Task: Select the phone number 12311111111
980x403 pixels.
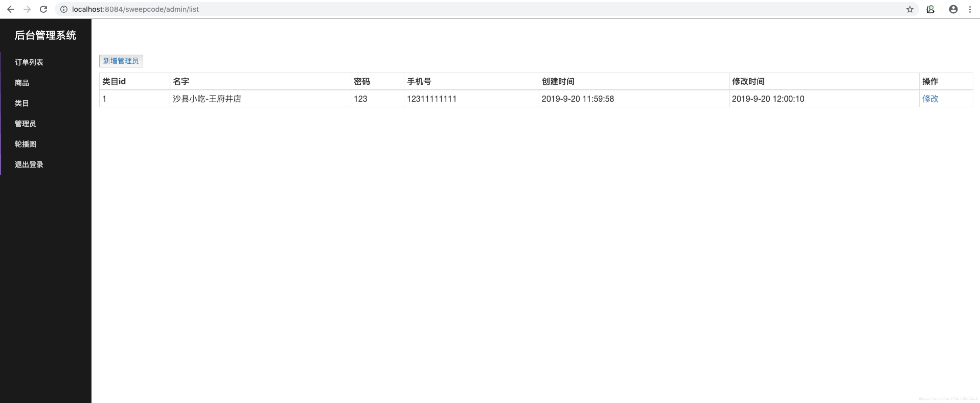Action: point(431,99)
